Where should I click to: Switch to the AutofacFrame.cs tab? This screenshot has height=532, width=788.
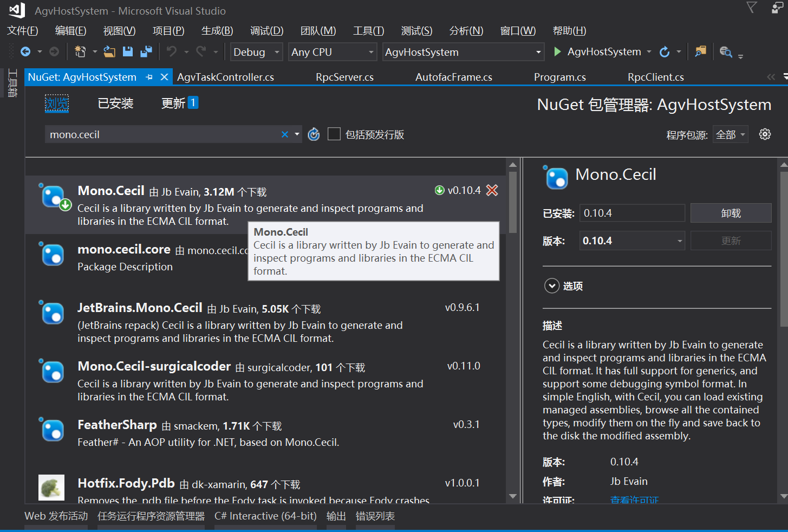coord(453,77)
